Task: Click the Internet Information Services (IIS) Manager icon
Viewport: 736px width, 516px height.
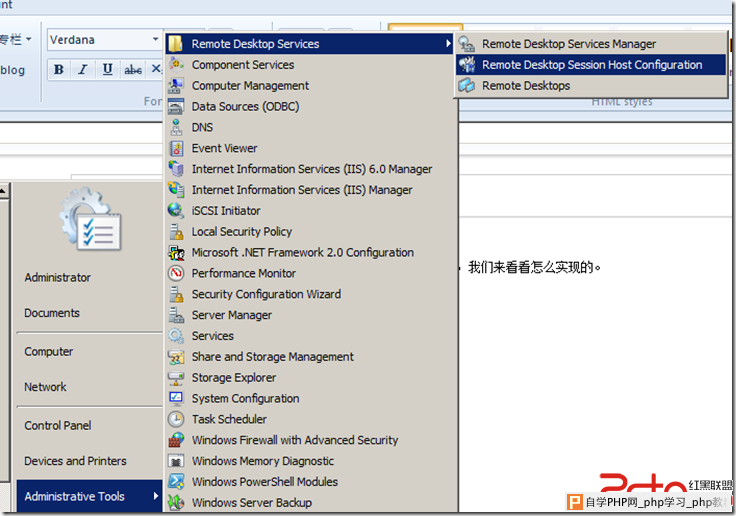Action: click(176, 190)
